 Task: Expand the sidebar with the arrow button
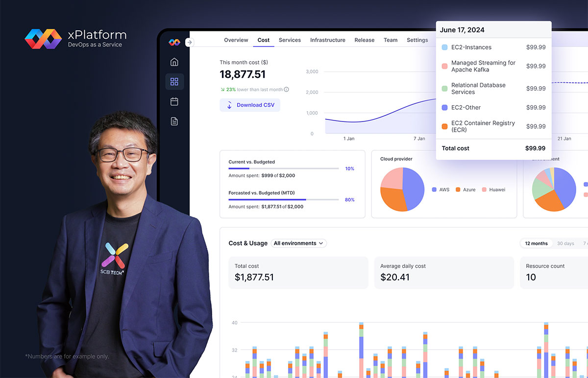pos(190,43)
